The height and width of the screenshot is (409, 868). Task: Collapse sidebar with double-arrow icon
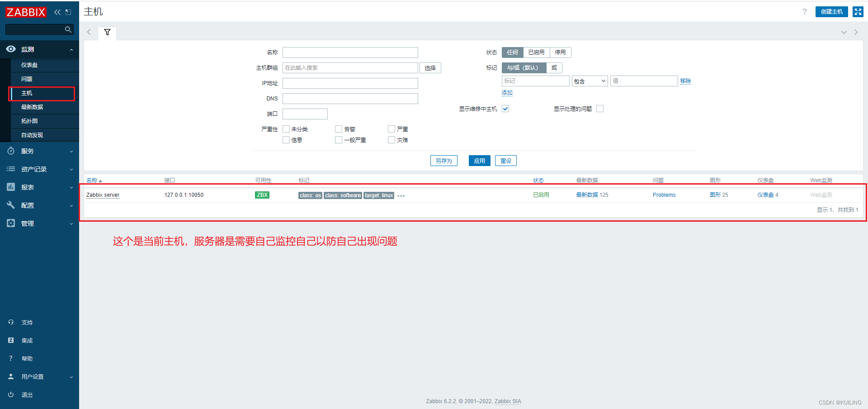57,12
